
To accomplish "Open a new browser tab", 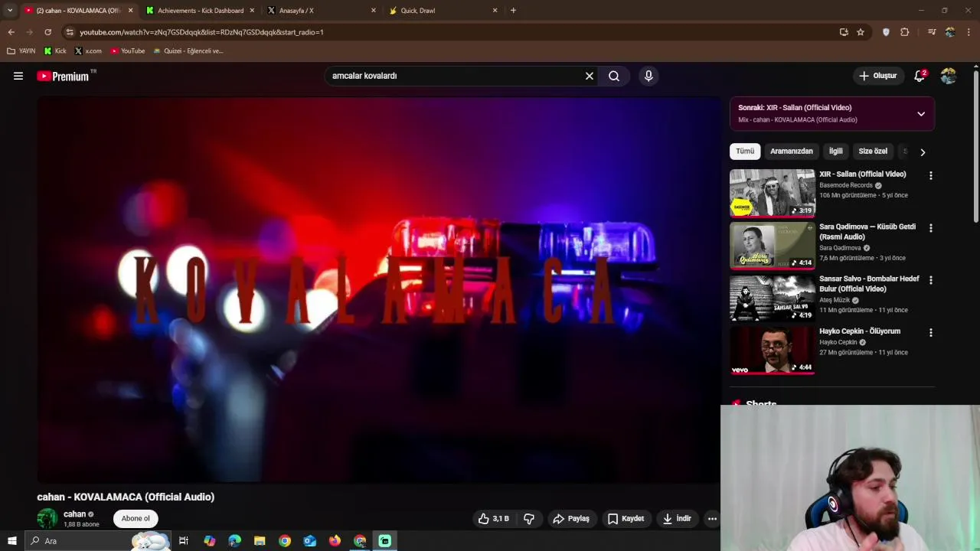I will (x=513, y=11).
